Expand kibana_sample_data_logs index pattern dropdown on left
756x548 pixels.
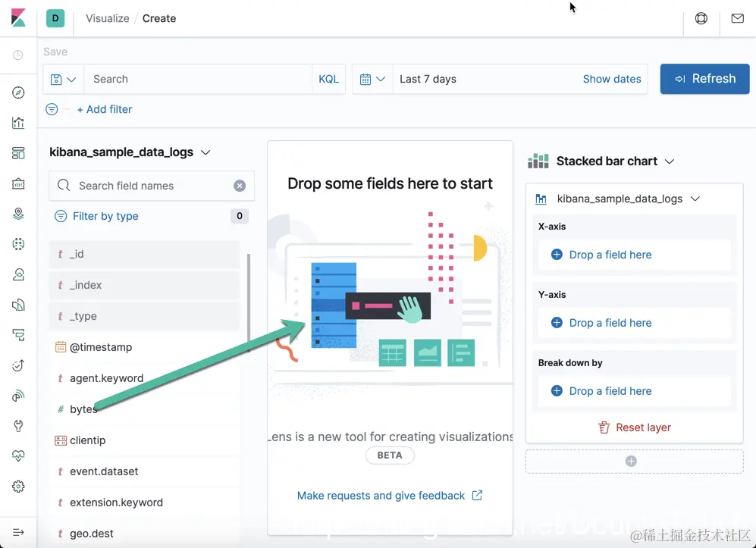point(130,152)
